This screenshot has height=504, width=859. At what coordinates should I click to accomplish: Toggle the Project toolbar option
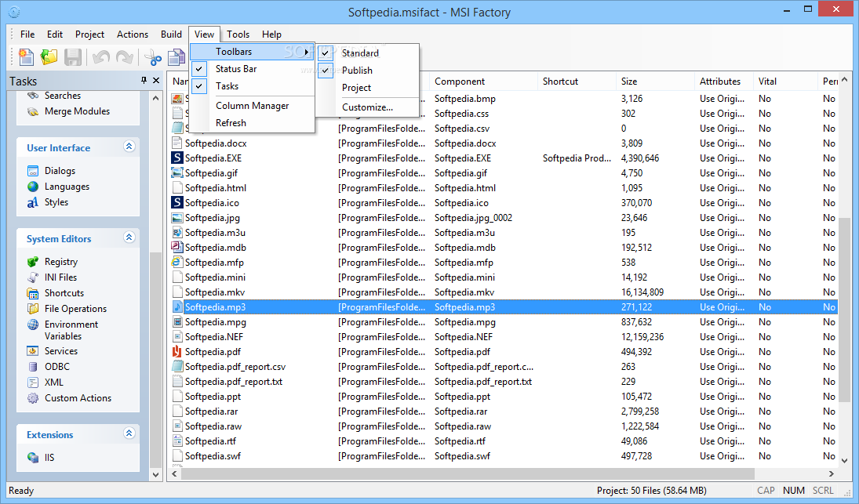coord(369,88)
